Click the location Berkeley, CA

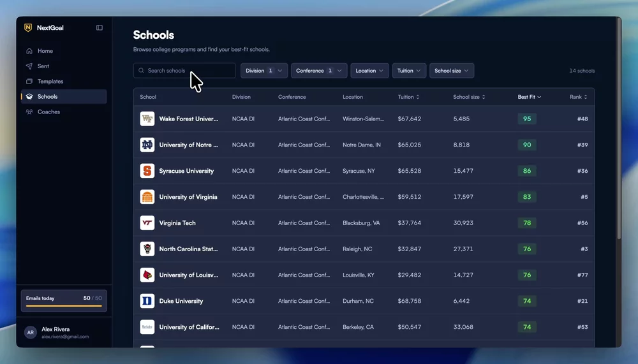tap(358, 327)
